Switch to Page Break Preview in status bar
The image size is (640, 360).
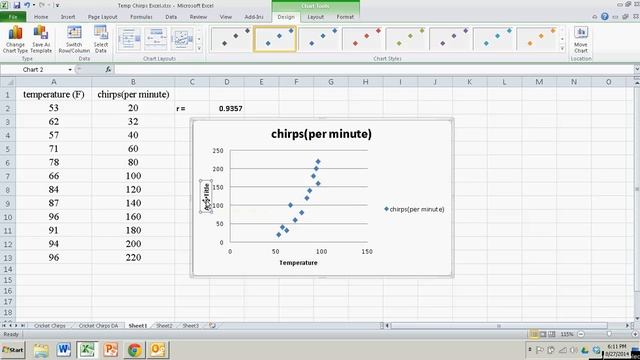click(552, 334)
